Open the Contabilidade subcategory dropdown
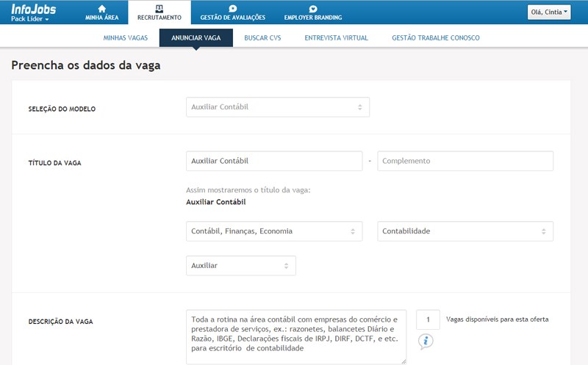This screenshot has height=365, width=588. [465, 231]
